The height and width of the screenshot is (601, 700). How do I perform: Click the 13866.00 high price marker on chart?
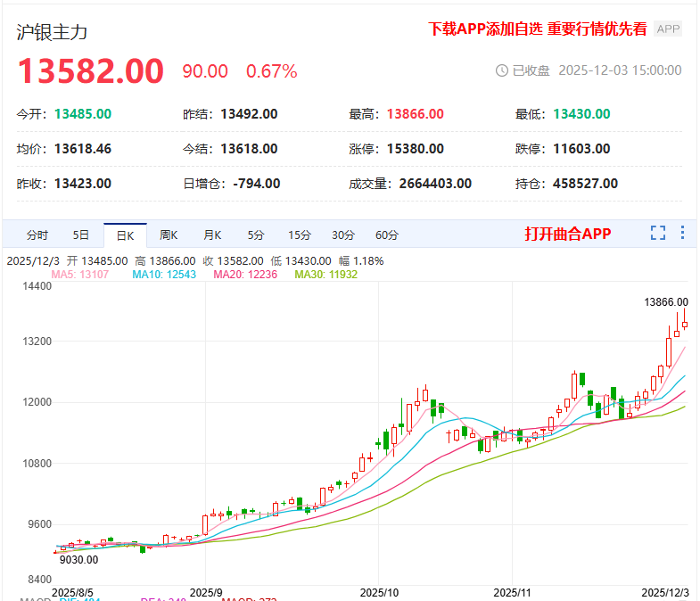click(x=666, y=302)
